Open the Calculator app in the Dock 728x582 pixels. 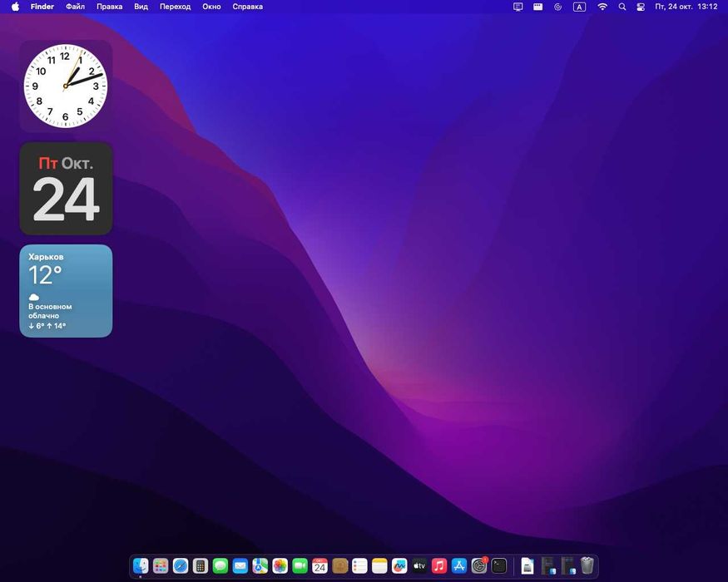click(201, 565)
